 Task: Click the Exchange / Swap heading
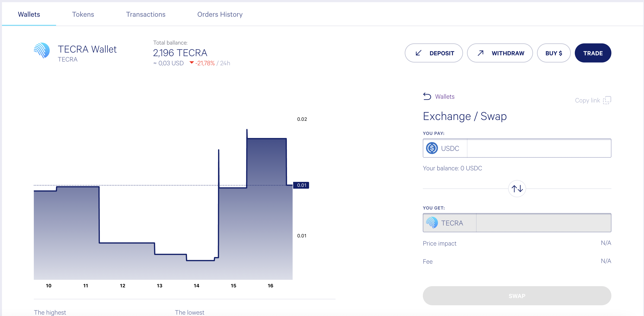465,116
